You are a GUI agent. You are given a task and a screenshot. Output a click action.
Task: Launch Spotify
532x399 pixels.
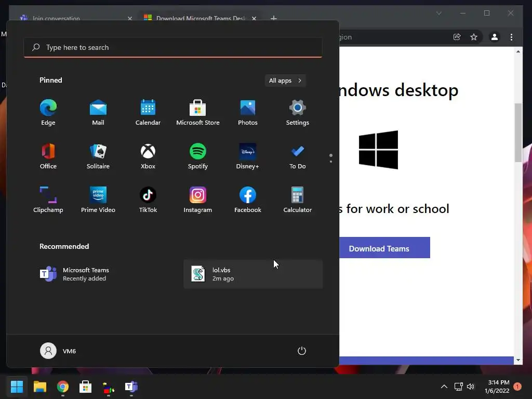[198, 156]
